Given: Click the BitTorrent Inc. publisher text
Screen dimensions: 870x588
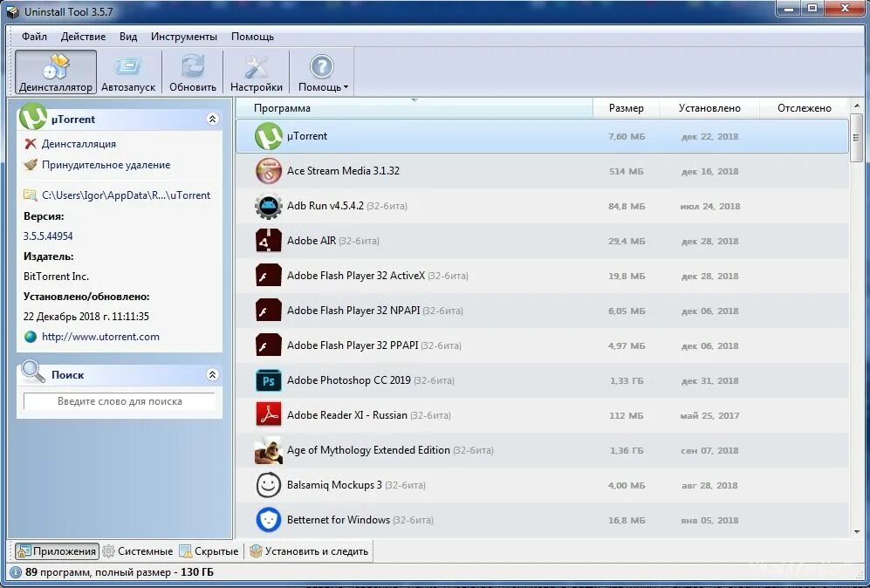Looking at the screenshot, I should (56, 277).
